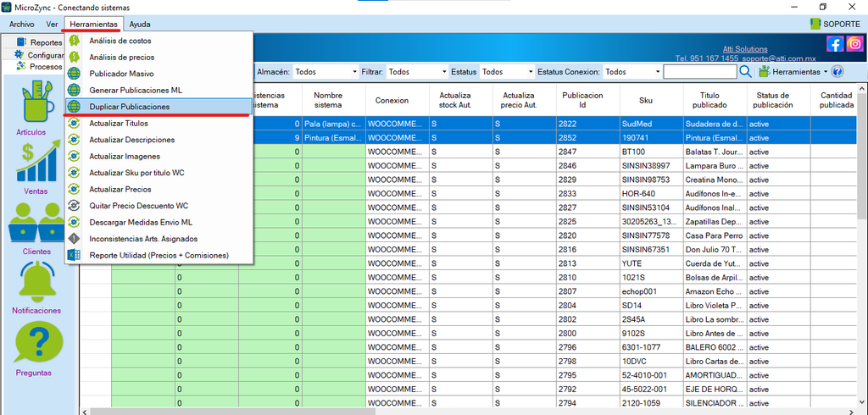Image resolution: width=868 pixels, height=415 pixels.
Task: Open the Archivo menu
Action: click(x=21, y=25)
